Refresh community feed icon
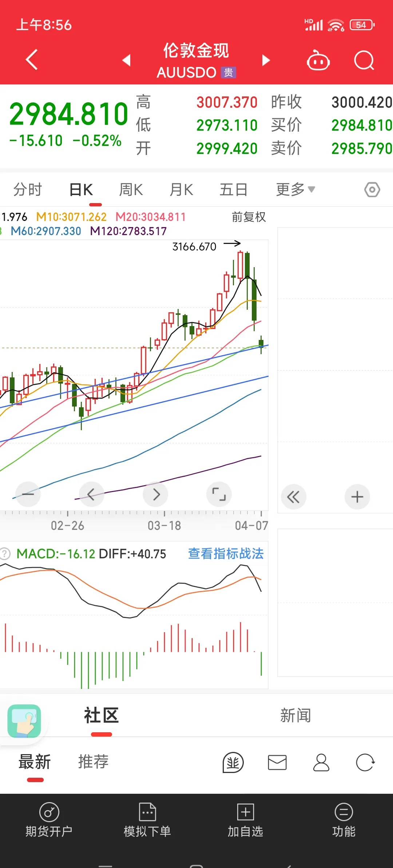The width and height of the screenshot is (393, 868). pos(365,762)
